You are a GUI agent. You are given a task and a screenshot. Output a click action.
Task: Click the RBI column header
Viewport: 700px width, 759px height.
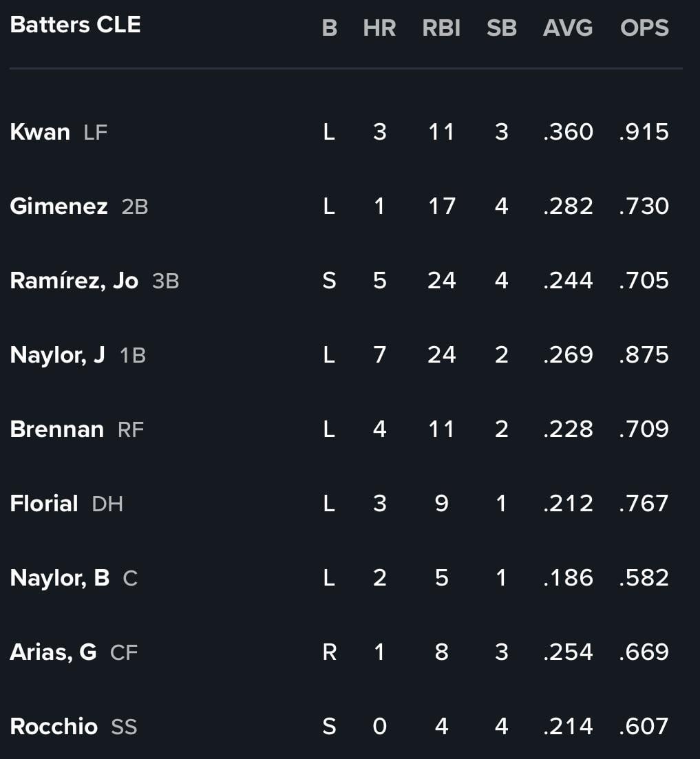pyautogui.click(x=441, y=28)
